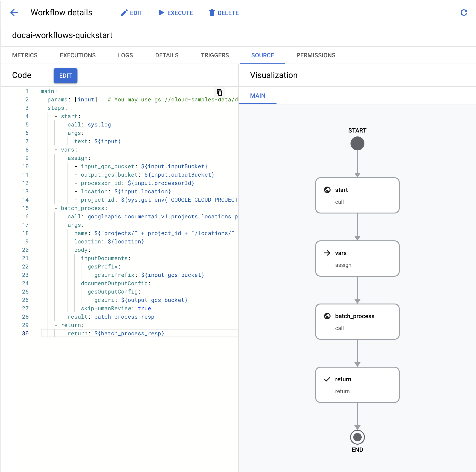Screen dimensions: 476x472
Task: Click the EXECUTE action in the header
Action: [176, 13]
